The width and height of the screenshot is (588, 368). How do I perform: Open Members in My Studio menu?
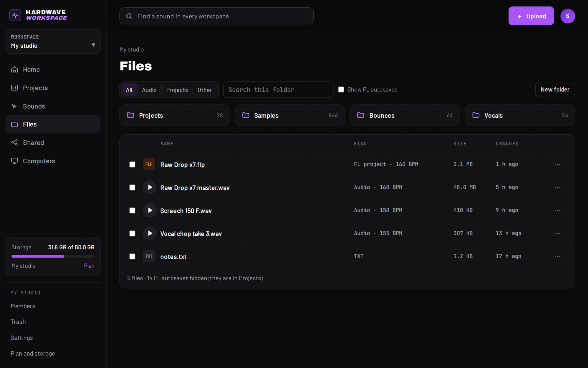point(23,306)
